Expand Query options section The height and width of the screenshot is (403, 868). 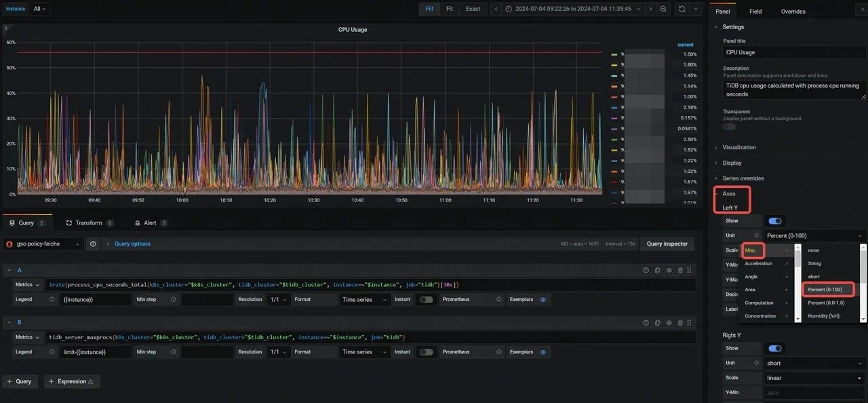132,244
